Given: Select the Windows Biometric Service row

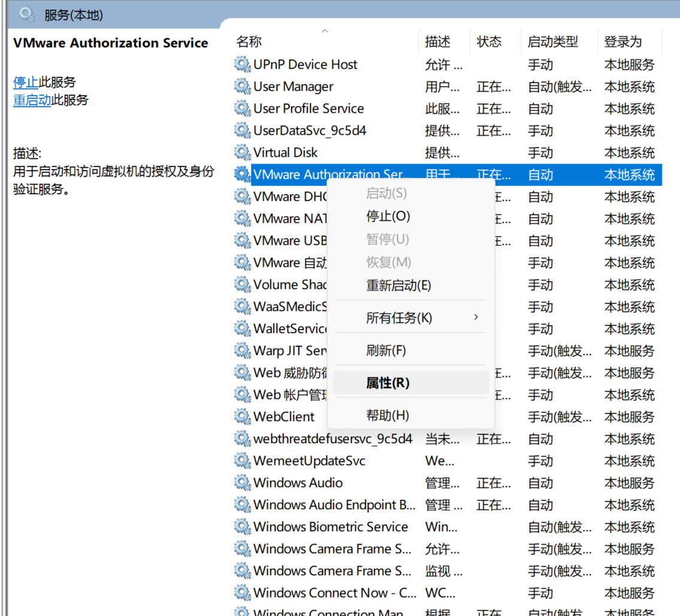Looking at the screenshot, I should tap(448, 527).
